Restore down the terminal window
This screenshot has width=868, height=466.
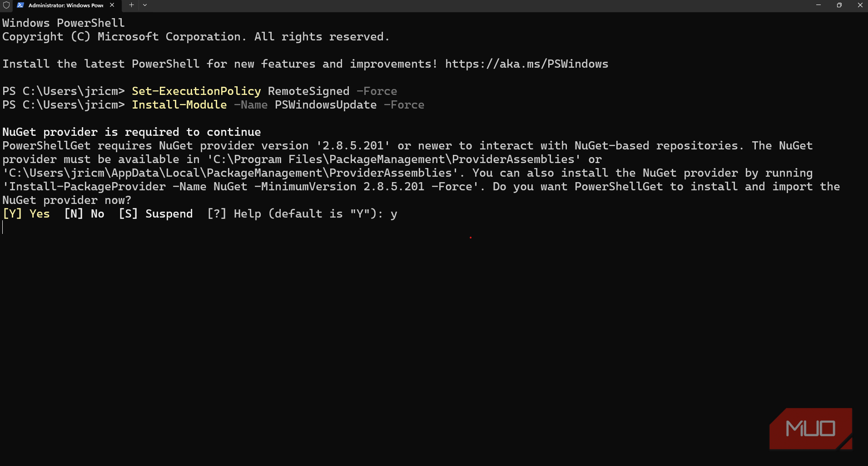click(839, 5)
